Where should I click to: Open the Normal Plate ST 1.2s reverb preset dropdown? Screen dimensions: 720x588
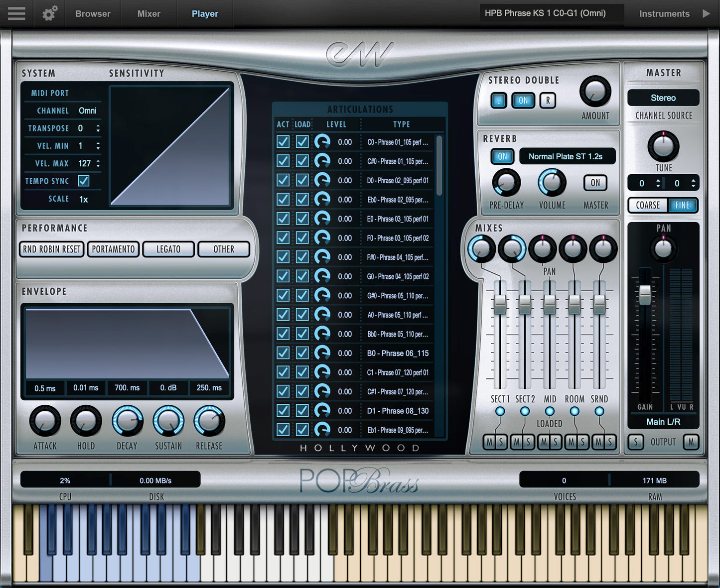pos(567,156)
